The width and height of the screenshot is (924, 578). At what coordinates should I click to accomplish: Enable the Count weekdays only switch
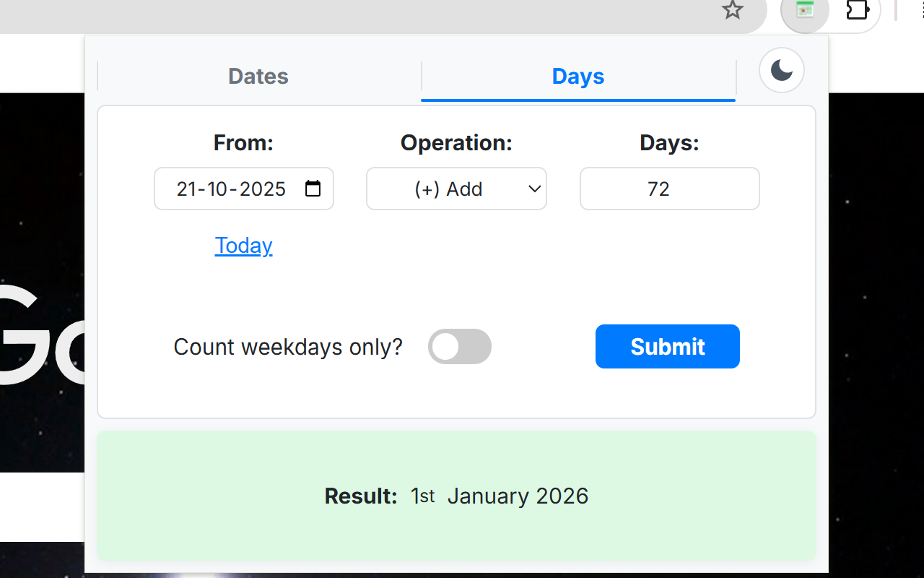(460, 346)
